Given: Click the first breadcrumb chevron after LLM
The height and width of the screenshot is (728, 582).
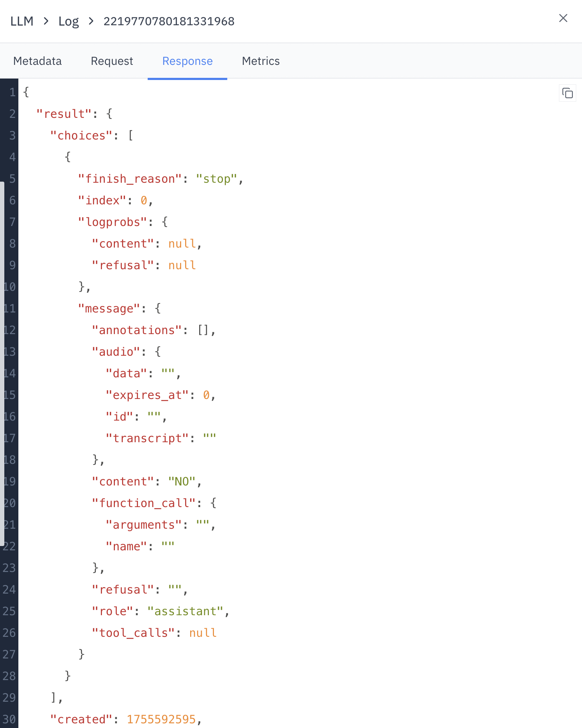Looking at the screenshot, I should (46, 21).
